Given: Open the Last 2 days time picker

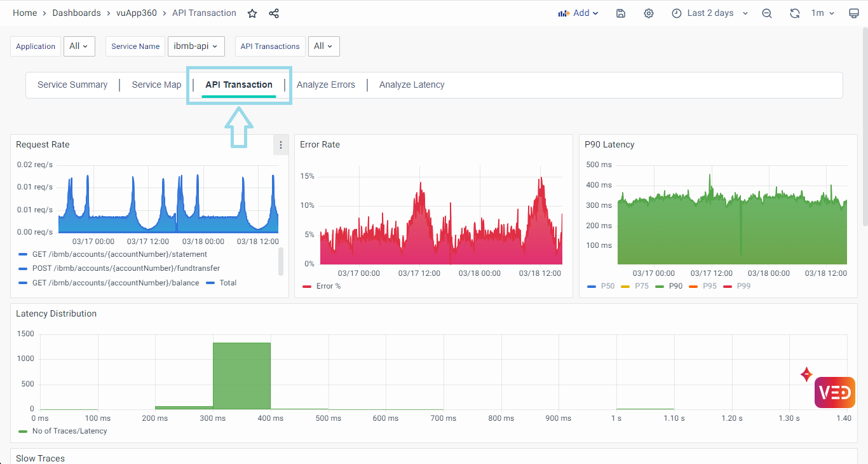Looking at the screenshot, I should [x=710, y=13].
